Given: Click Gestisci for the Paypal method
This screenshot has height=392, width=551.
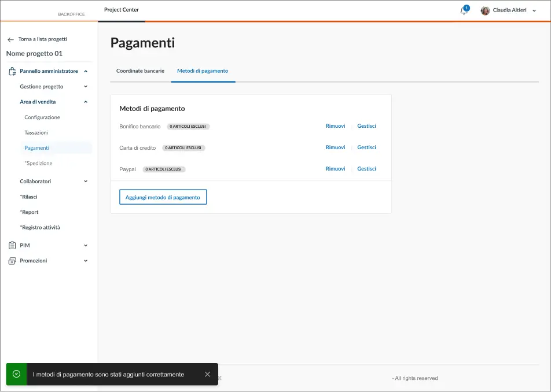Looking at the screenshot, I should [x=366, y=169].
